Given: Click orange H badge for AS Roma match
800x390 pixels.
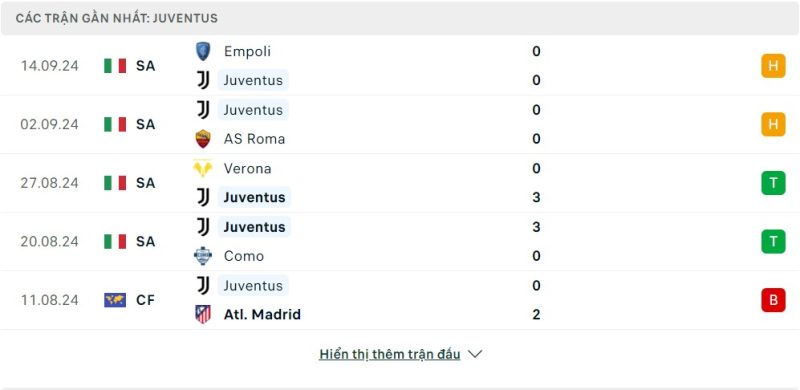Looking at the screenshot, I should 773,125.
